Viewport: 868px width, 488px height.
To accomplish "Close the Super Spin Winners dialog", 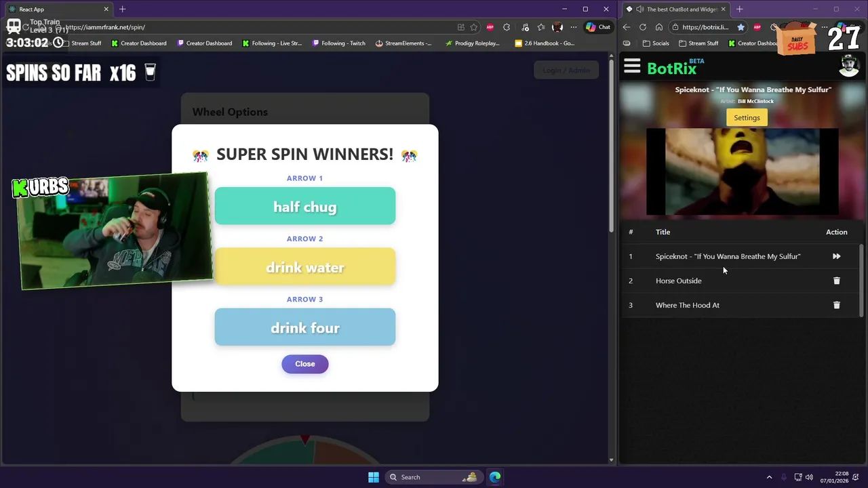I will pyautogui.click(x=304, y=364).
